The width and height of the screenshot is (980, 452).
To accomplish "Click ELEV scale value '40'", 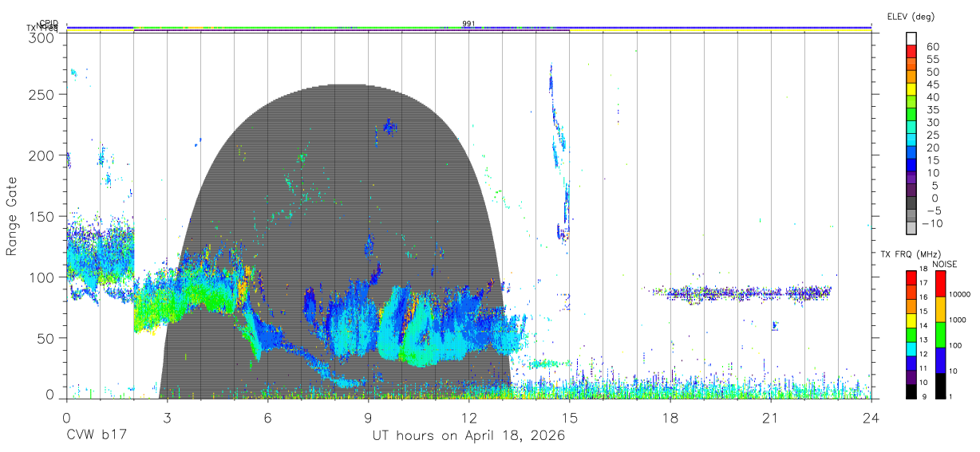I will pos(932,97).
